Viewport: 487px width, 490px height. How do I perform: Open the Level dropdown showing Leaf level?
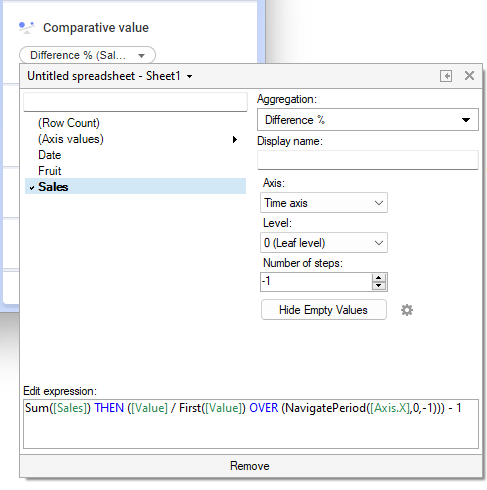pyautogui.click(x=324, y=243)
